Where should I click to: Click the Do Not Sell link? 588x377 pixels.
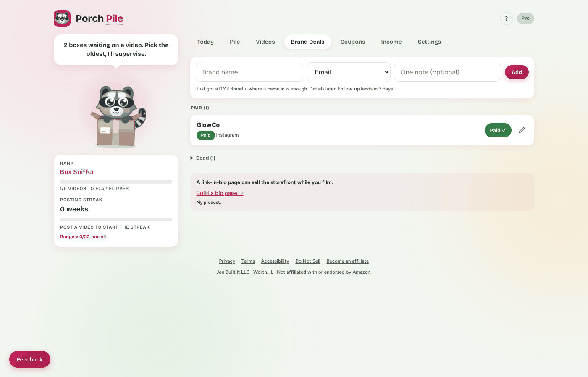308,261
